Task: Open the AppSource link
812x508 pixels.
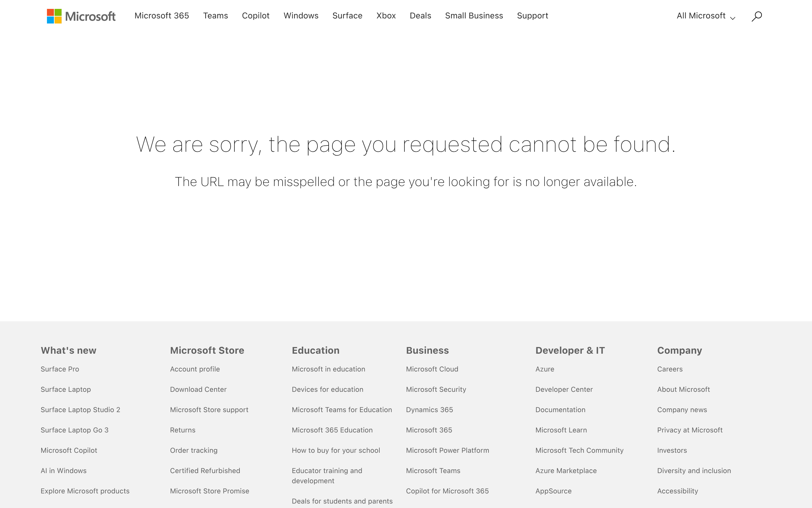Action: pos(553,491)
